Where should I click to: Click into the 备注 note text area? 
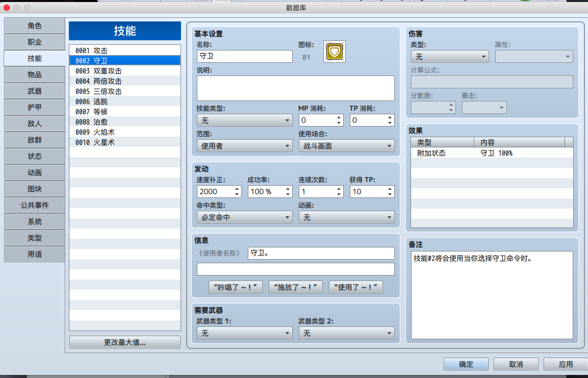click(x=492, y=295)
